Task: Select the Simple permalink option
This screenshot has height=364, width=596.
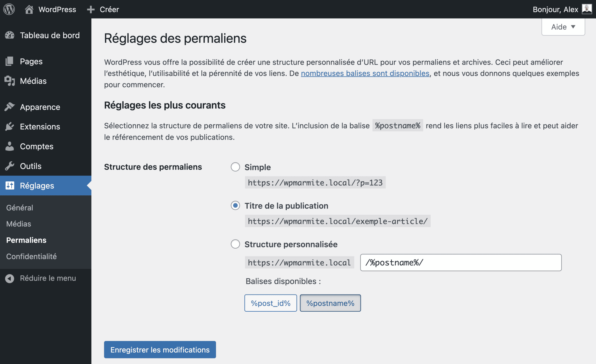Action: coord(235,167)
